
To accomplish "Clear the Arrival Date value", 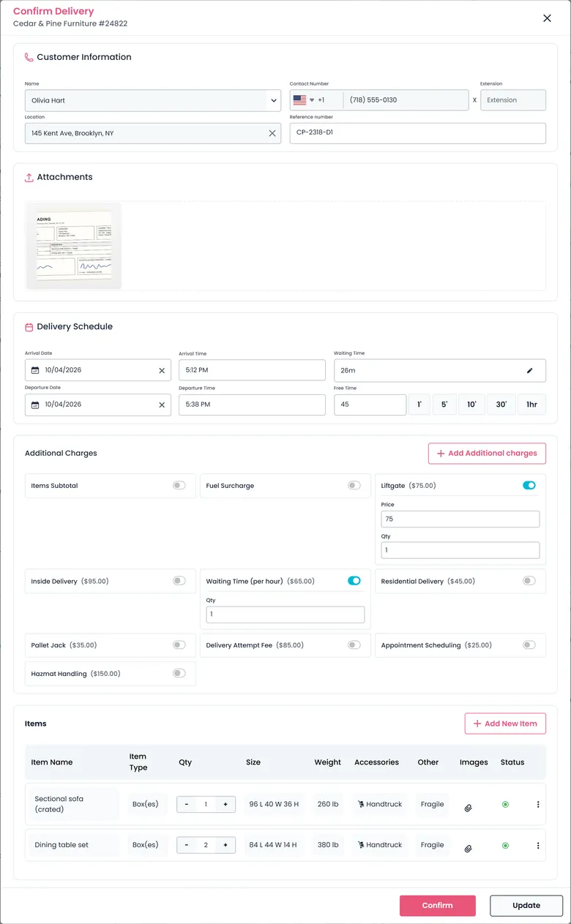I will [162, 370].
